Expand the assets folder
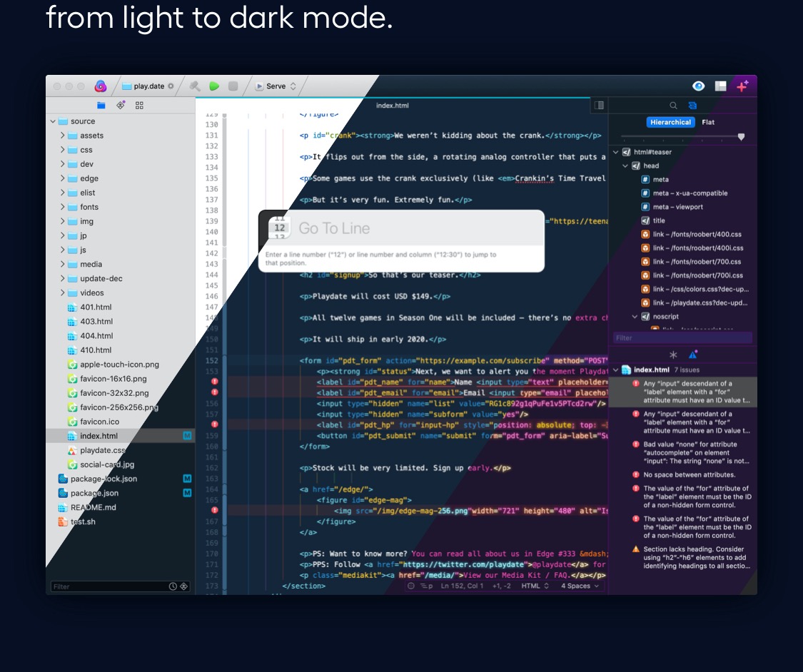Image resolution: width=803 pixels, height=672 pixels. (x=63, y=136)
